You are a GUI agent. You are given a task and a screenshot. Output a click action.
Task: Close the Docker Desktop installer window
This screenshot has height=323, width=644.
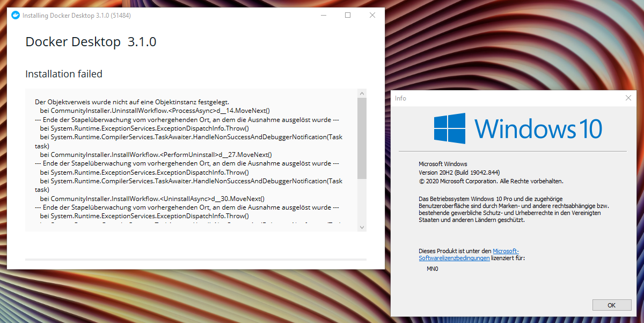coord(372,15)
